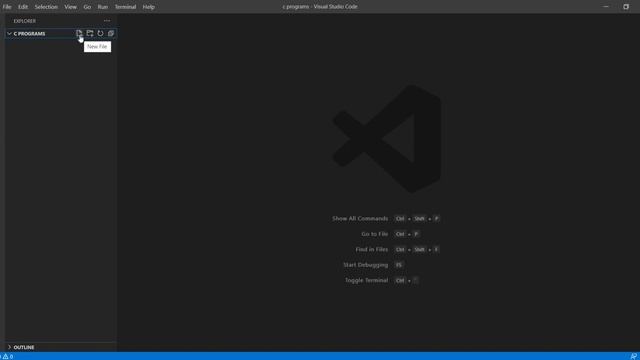Open the Go menu
Image resolution: width=640 pixels, height=360 pixels.
click(87, 7)
